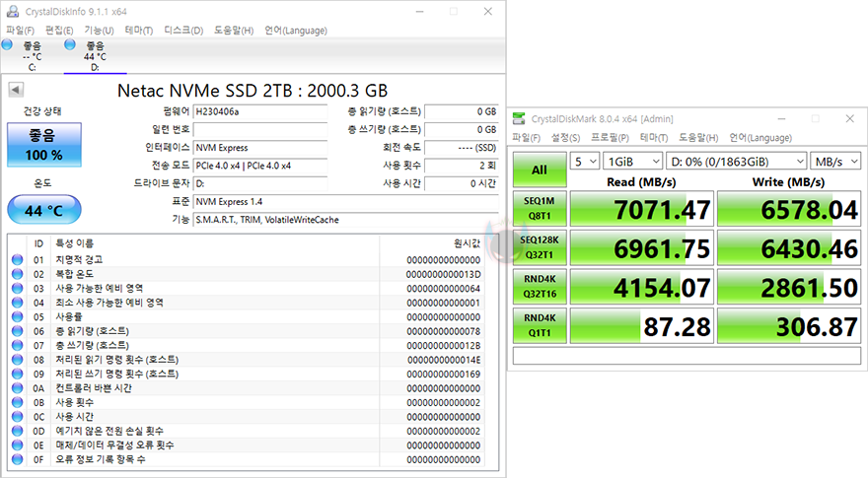Click the features field S.M.A.R.T., TRIM
Screen dimensions: 868x478
tap(346, 220)
